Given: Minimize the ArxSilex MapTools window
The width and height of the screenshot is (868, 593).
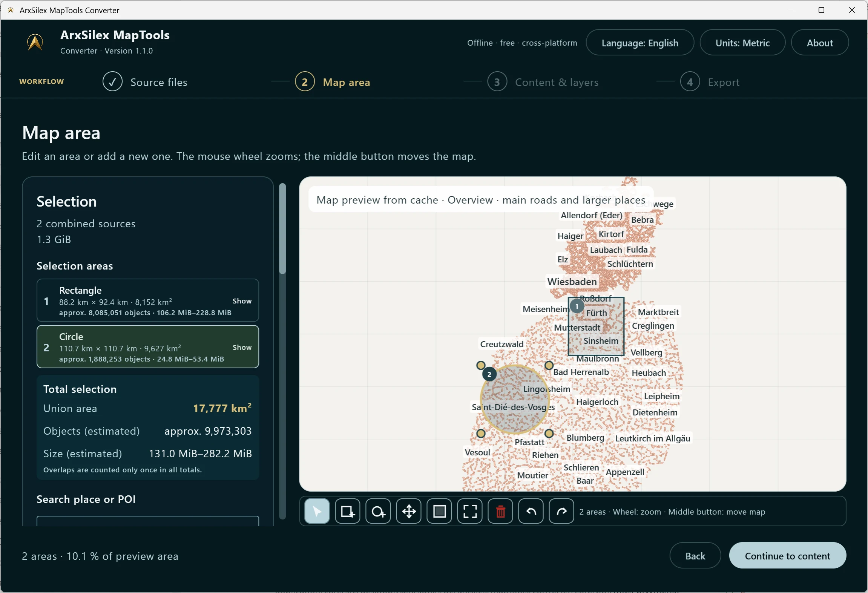Looking at the screenshot, I should [791, 10].
